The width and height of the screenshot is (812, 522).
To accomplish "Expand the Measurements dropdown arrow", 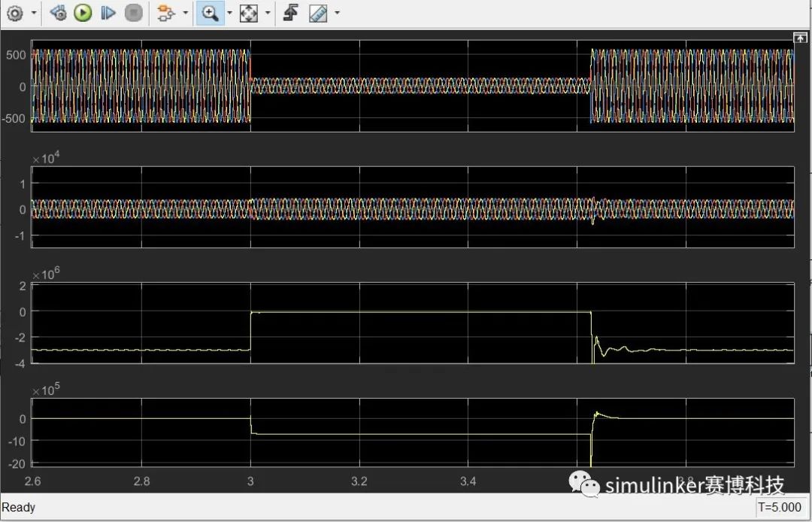I will [x=337, y=13].
